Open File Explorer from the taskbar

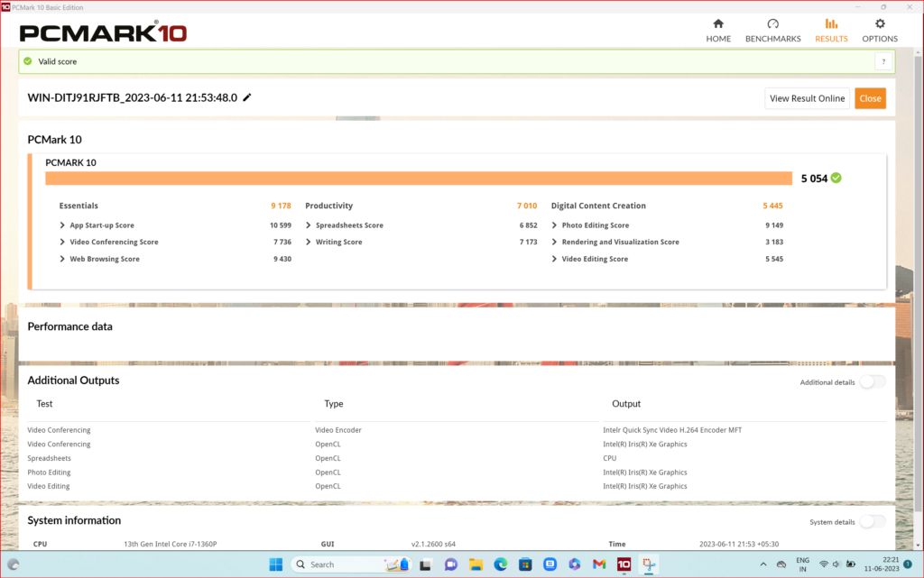(476, 564)
